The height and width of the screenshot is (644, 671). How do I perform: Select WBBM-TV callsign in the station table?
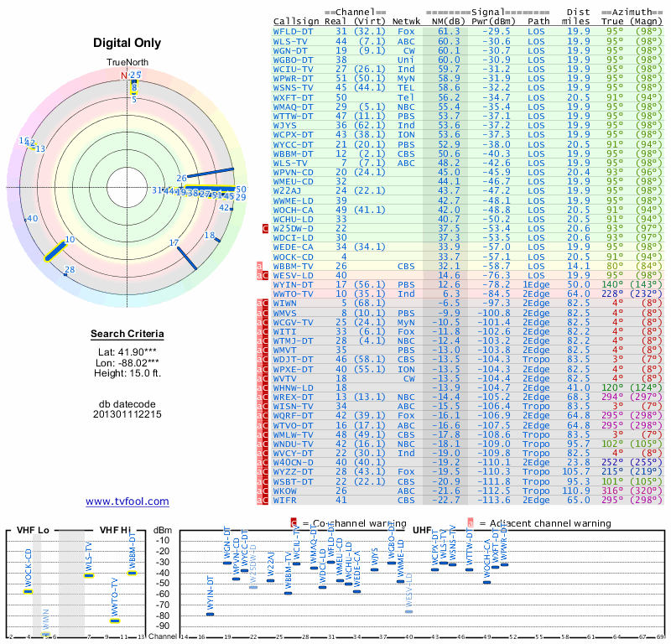point(293,266)
